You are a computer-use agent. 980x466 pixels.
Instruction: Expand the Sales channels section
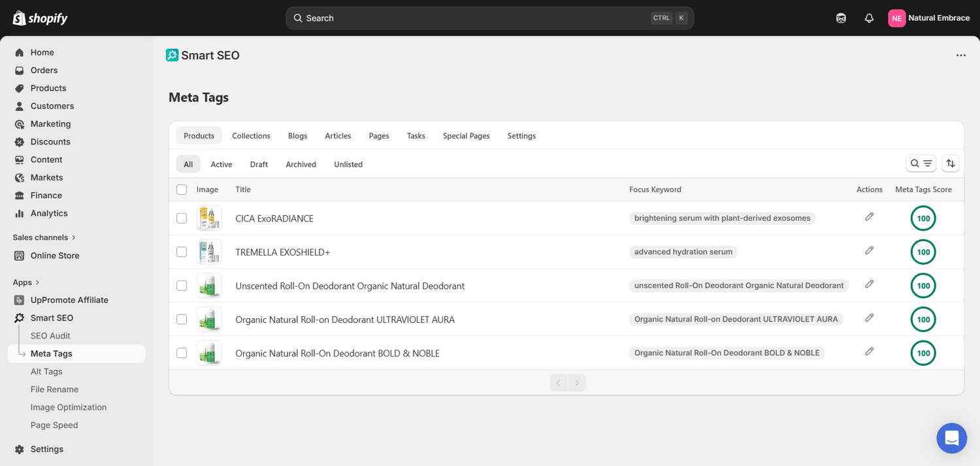[44, 237]
